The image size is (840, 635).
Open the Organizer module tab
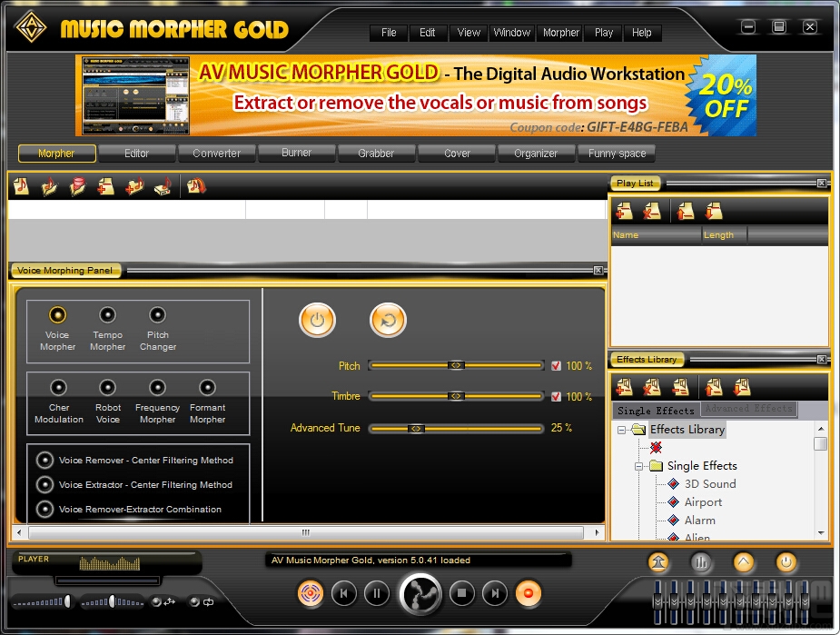point(536,154)
